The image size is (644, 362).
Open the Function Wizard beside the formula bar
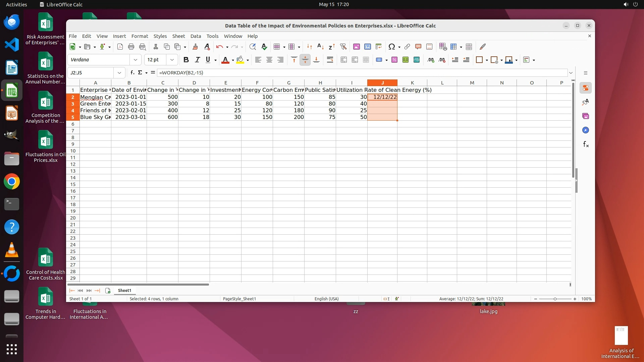(x=132, y=72)
